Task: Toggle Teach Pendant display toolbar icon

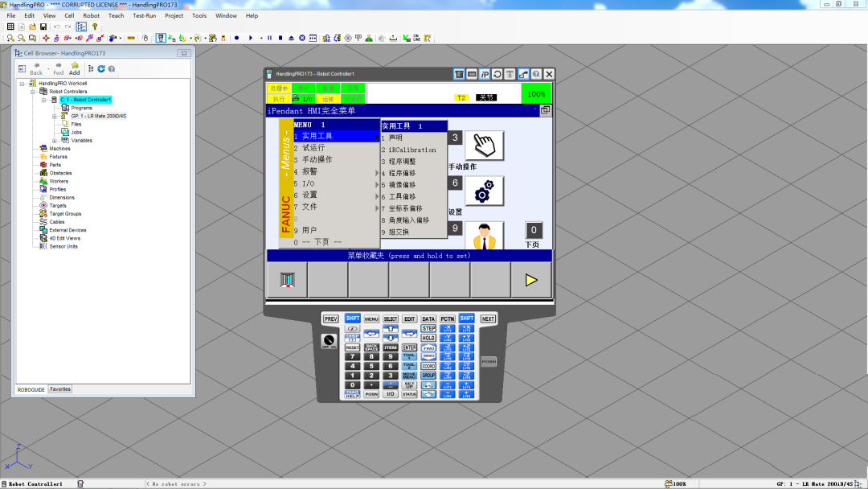Action: coord(161,39)
